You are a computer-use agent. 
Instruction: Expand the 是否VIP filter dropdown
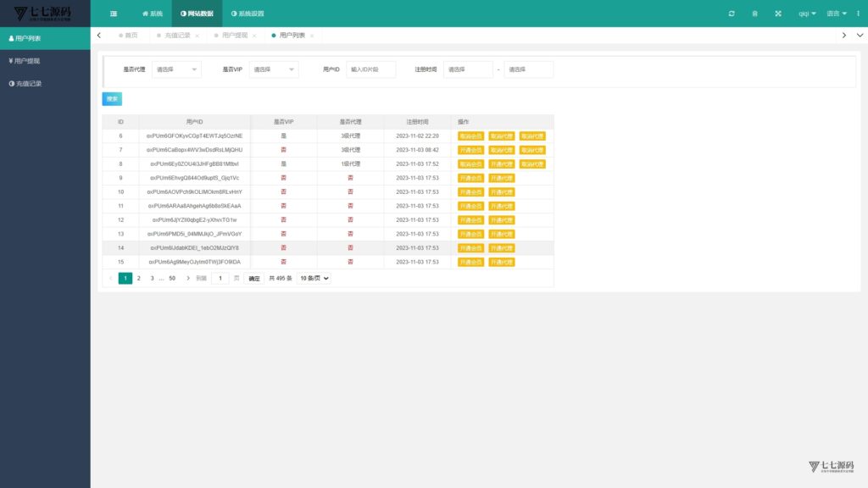[274, 69]
